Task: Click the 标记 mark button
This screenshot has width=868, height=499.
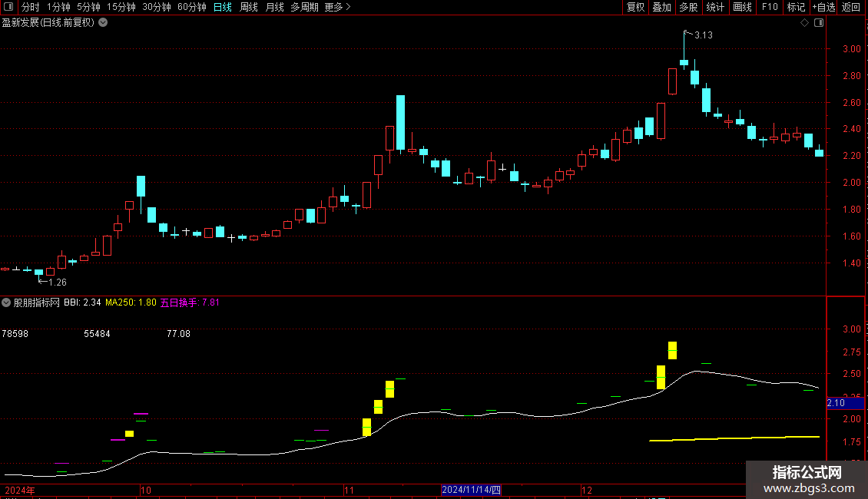Action: click(x=796, y=7)
